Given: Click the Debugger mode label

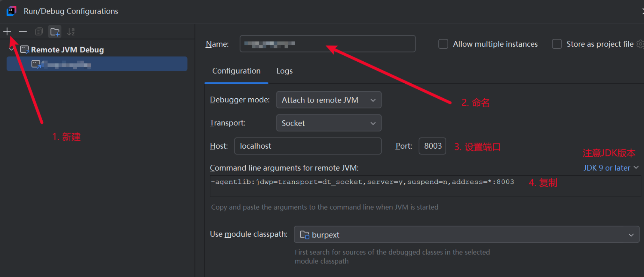Looking at the screenshot, I should (x=240, y=100).
